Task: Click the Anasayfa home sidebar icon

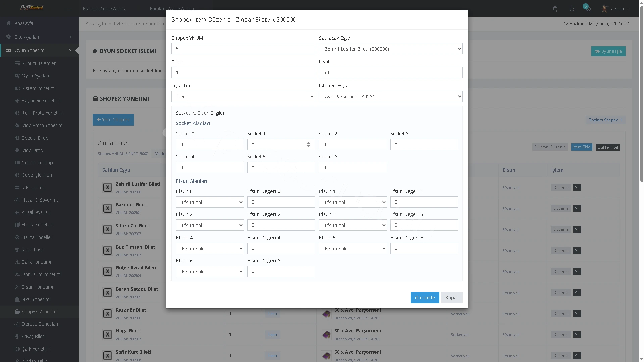Action: (9, 23)
